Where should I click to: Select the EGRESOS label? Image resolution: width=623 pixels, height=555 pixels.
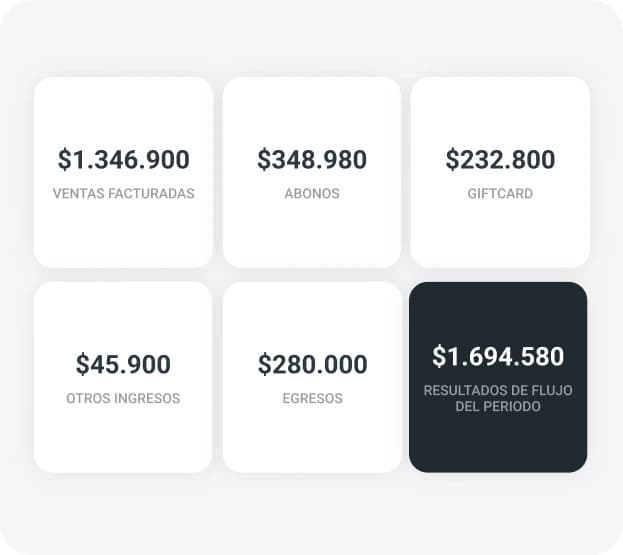coord(312,398)
